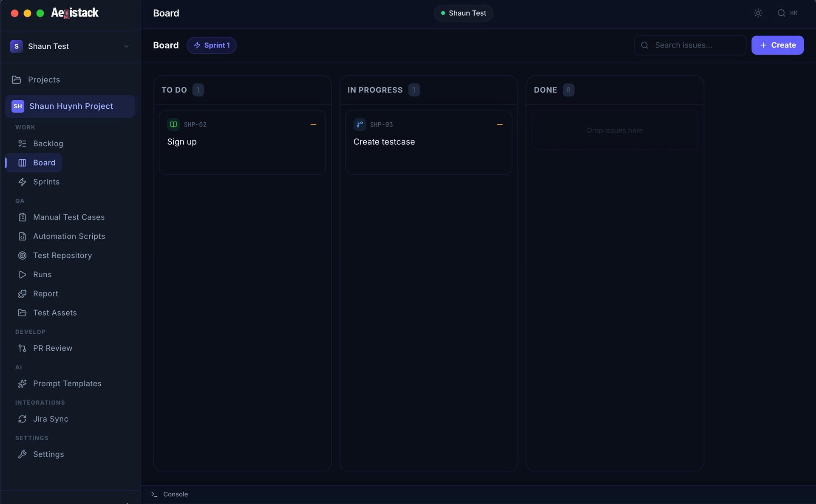Click the Report icon in sidebar

click(22, 294)
